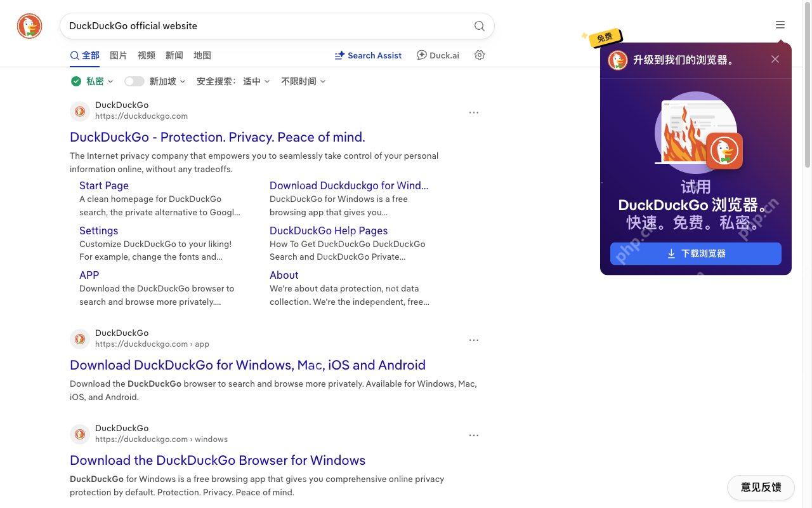This screenshot has width=812, height=508.
Task: Click the 下载浏览器 button
Action: pyautogui.click(x=696, y=253)
